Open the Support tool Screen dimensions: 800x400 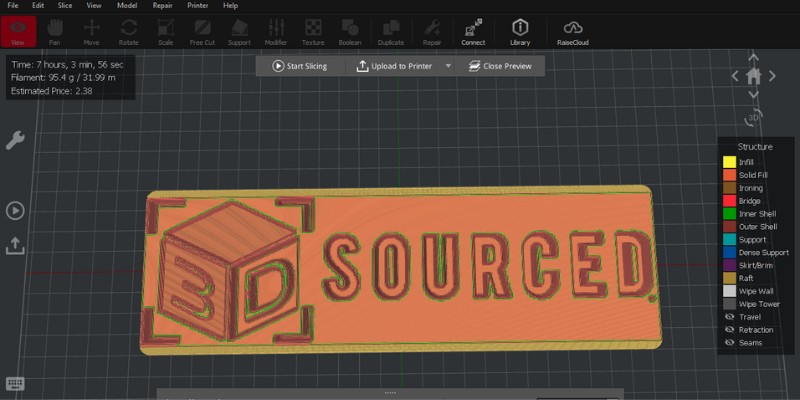tap(239, 32)
